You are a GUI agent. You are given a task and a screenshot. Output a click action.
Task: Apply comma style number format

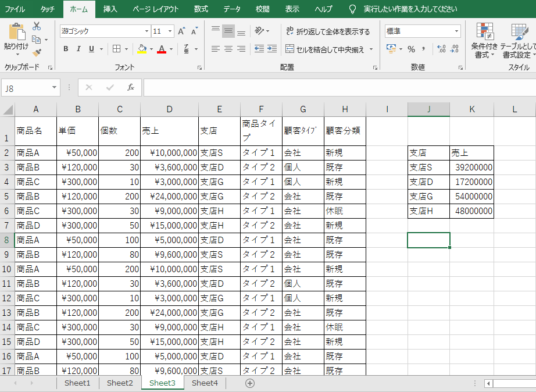[424, 49]
